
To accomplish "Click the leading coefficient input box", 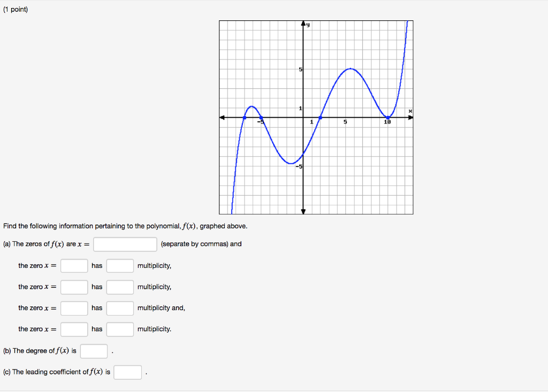I will 127,372.
